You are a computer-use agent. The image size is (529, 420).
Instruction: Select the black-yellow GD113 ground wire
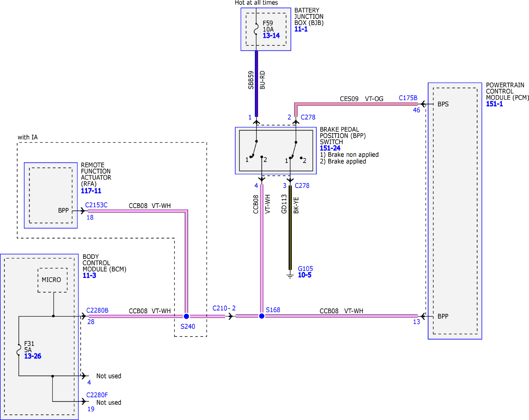[x=290, y=228]
